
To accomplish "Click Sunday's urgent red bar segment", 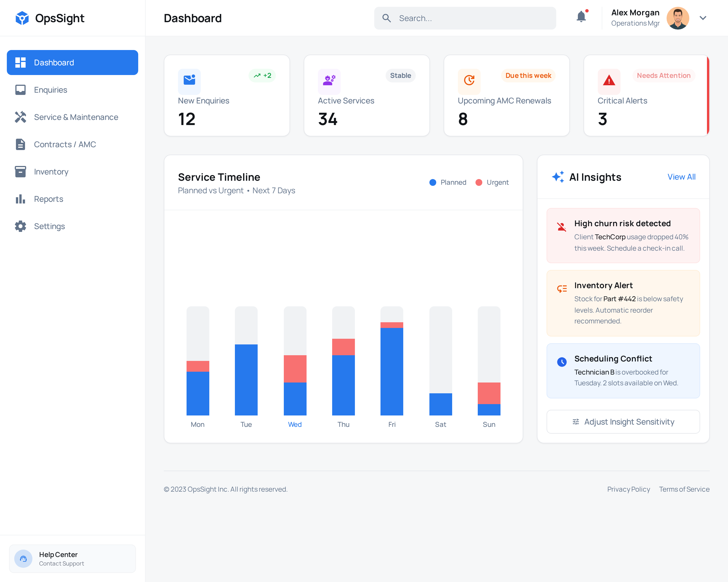I will click(x=489, y=393).
